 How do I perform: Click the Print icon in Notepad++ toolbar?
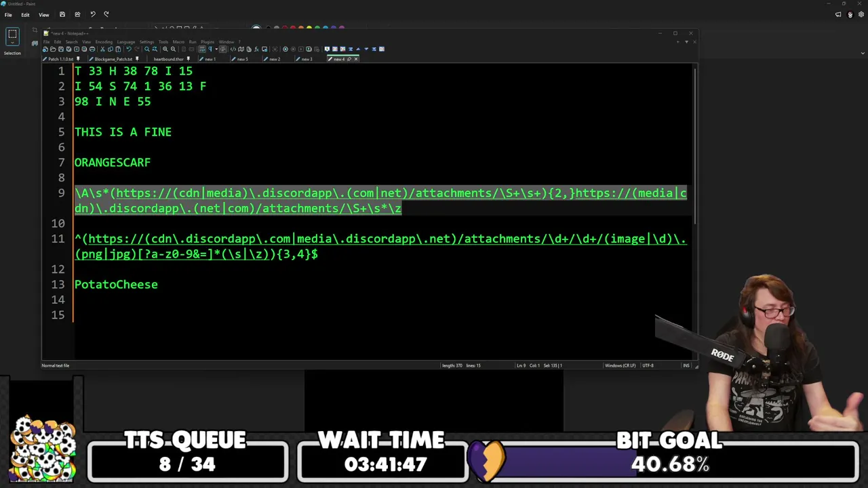(92, 49)
